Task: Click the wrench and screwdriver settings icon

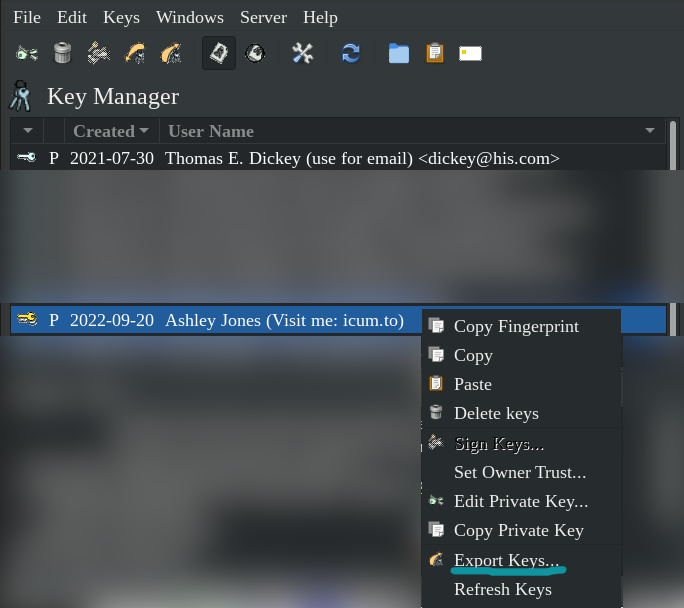Action: (x=302, y=54)
